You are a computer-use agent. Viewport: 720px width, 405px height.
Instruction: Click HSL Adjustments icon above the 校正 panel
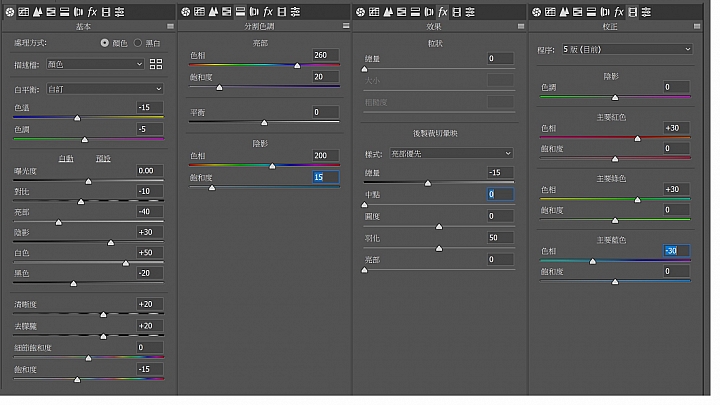[578, 12]
